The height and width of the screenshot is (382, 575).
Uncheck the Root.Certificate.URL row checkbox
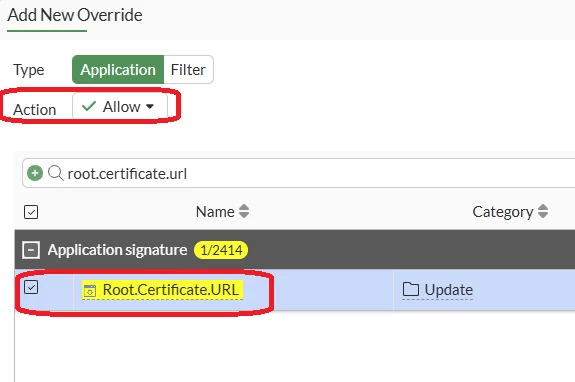point(31,287)
